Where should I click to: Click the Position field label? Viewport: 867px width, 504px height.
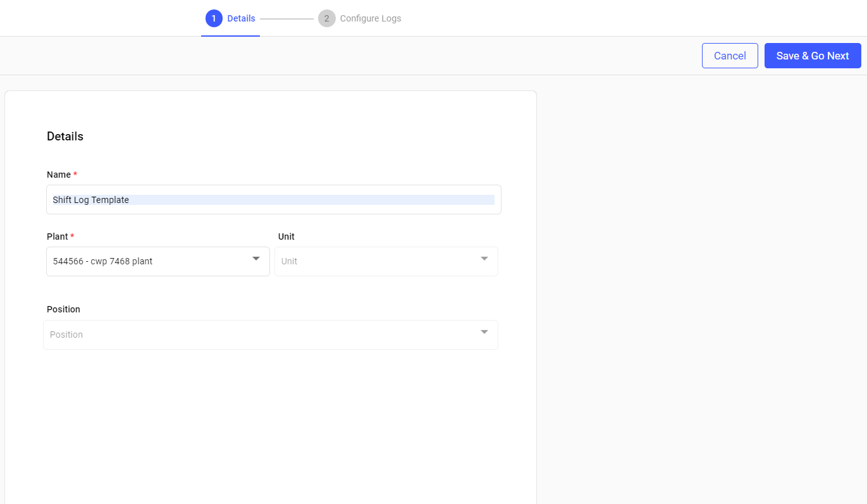click(x=63, y=309)
